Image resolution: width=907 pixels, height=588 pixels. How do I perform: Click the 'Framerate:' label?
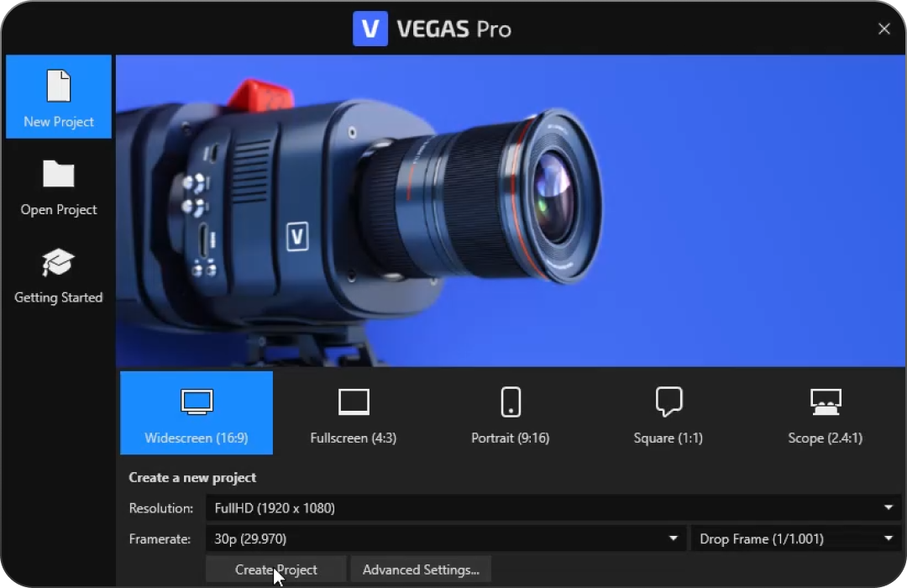[160, 538]
